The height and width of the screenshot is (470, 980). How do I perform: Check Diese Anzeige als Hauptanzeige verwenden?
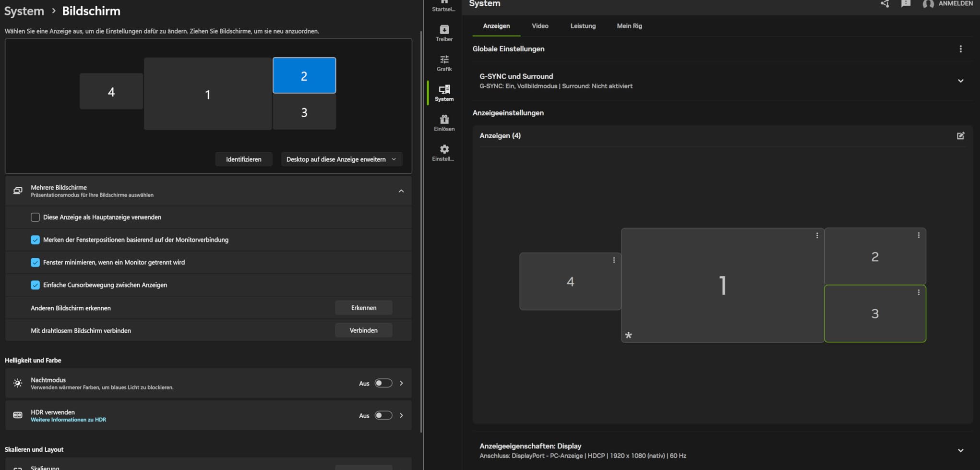(x=35, y=217)
